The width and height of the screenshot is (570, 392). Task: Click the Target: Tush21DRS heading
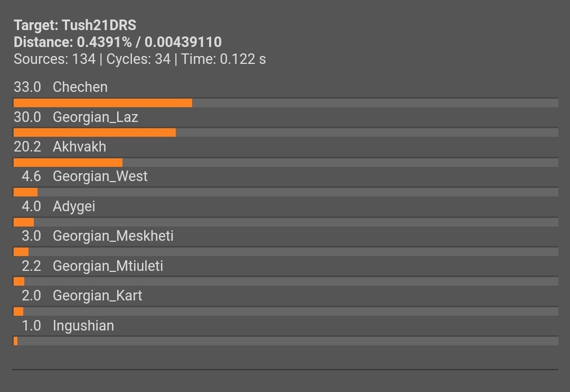click(x=75, y=26)
